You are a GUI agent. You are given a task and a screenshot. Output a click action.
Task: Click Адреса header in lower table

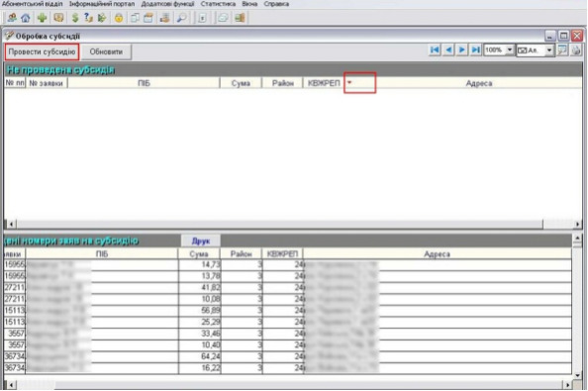click(437, 254)
